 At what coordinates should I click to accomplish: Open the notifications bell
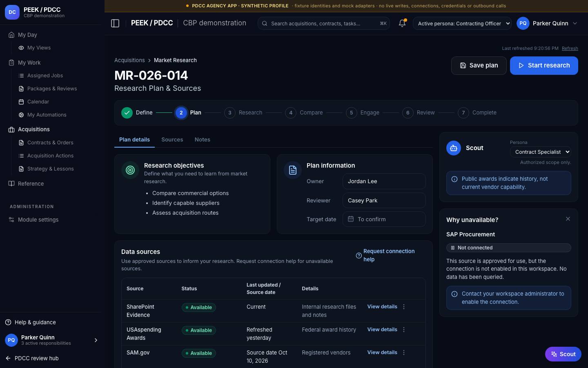tap(402, 23)
